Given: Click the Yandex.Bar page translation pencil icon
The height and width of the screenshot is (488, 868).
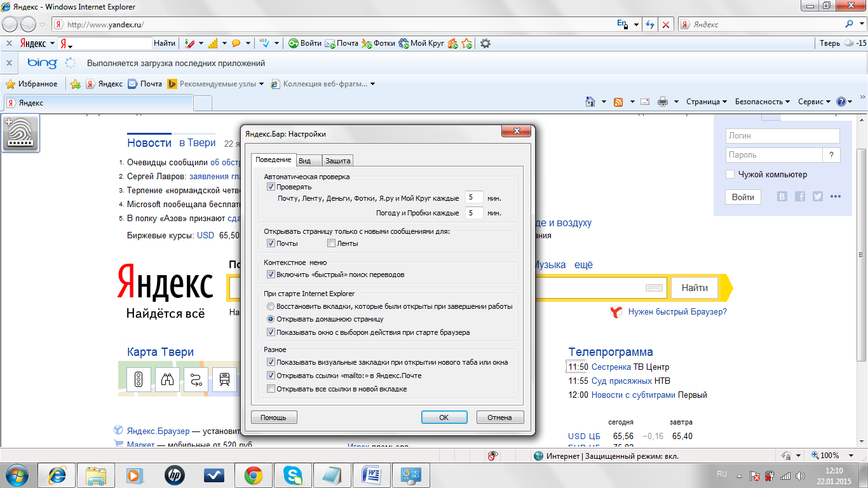Looking at the screenshot, I should pyautogui.click(x=189, y=43).
